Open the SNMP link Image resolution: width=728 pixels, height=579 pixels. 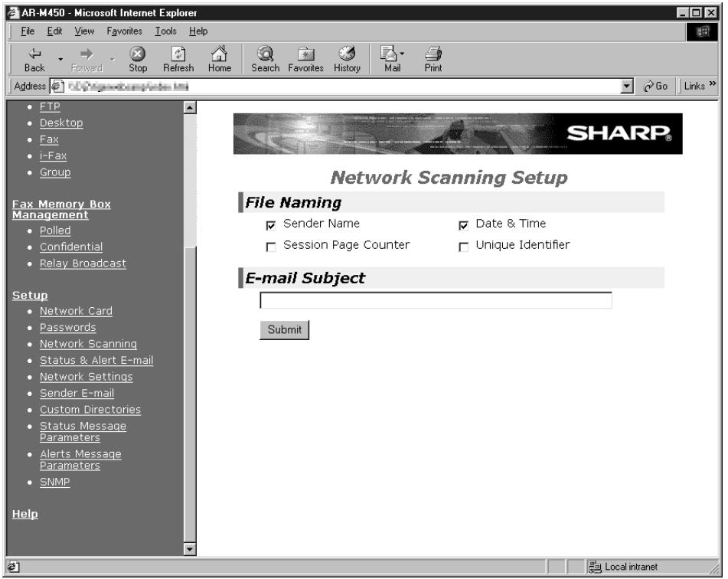(55, 482)
